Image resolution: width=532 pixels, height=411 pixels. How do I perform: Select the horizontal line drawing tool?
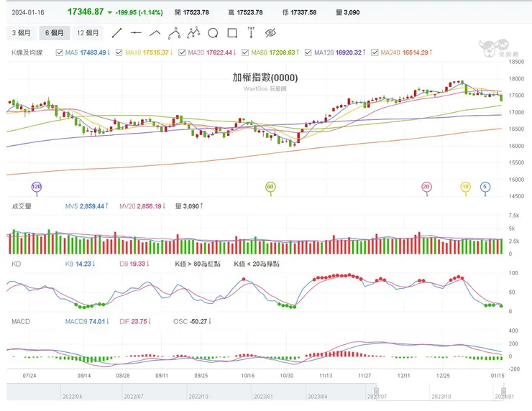[136, 32]
